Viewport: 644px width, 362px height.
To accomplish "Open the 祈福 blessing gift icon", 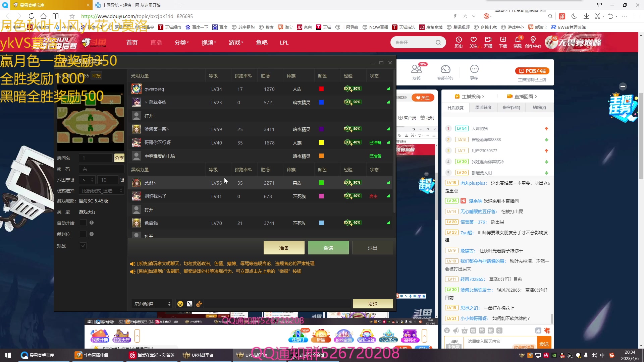I will tap(321, 336).
